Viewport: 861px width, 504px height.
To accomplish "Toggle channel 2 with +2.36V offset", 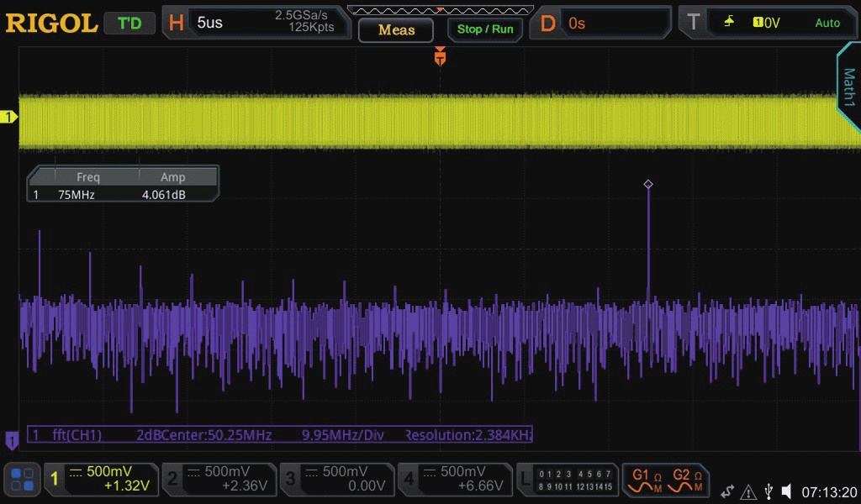I will pyautogui.click(x=219, y=480).
